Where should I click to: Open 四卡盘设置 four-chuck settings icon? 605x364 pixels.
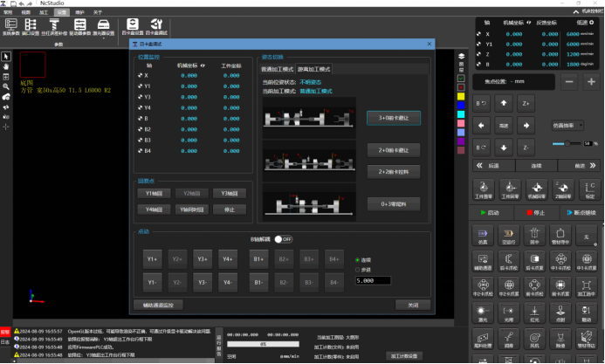point(133,27)
